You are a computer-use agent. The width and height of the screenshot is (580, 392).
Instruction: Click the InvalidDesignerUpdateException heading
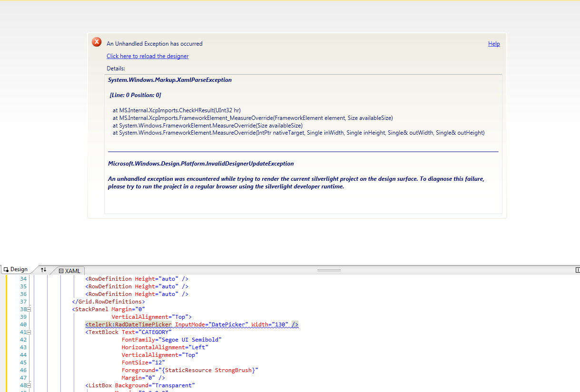point(201,164)
